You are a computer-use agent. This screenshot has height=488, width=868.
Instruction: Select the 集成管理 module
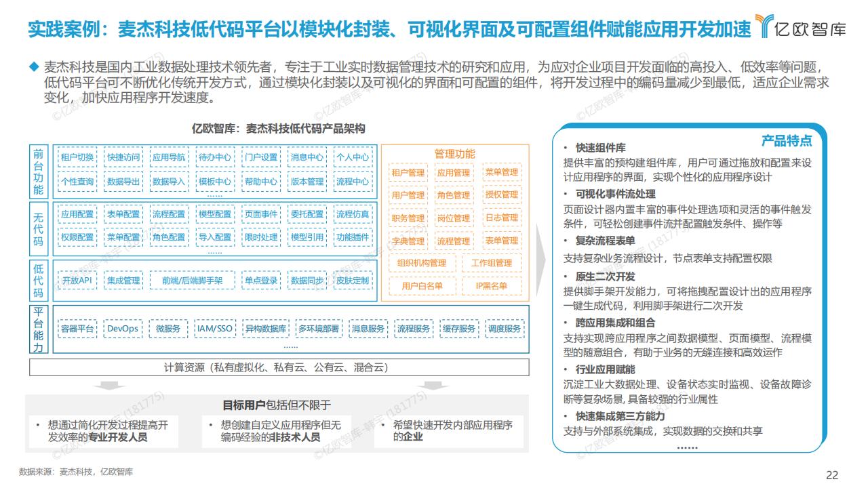pyautogui.click(x=123, y=281)
